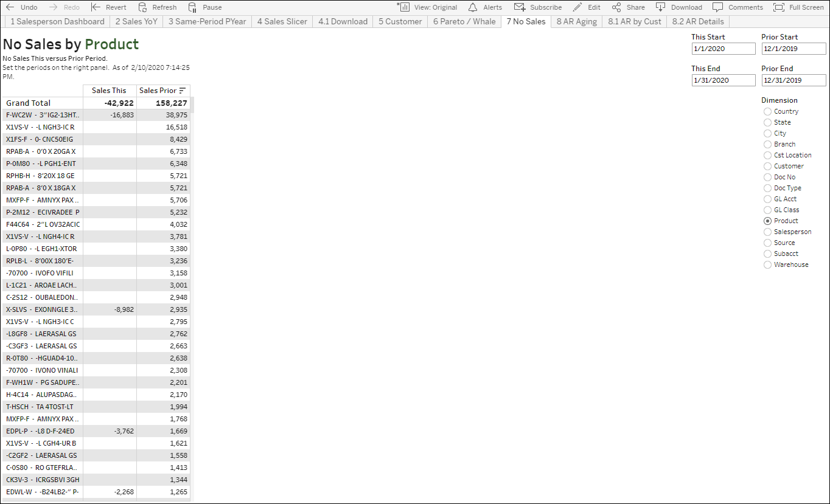The height and width of the screenshot is (504, 830).
Task: Click the This Start date field
Action: (x=723, y=49)
